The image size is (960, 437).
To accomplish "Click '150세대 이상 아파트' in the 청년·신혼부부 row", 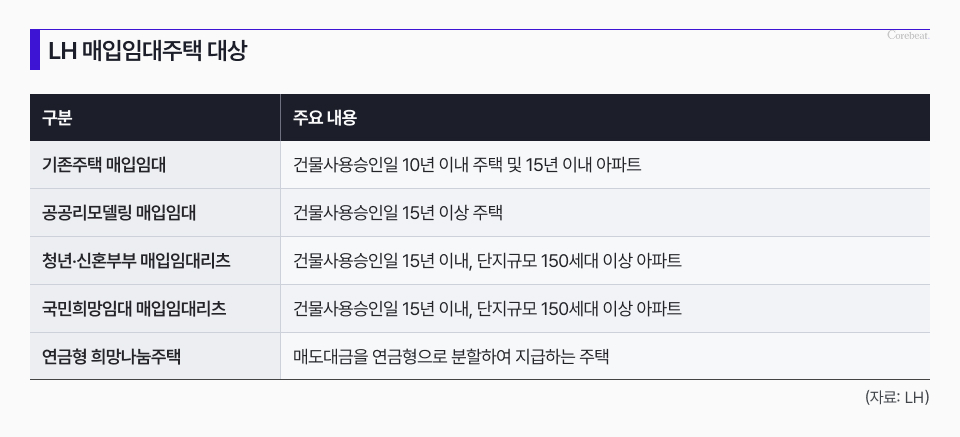I will coord(611,261).
